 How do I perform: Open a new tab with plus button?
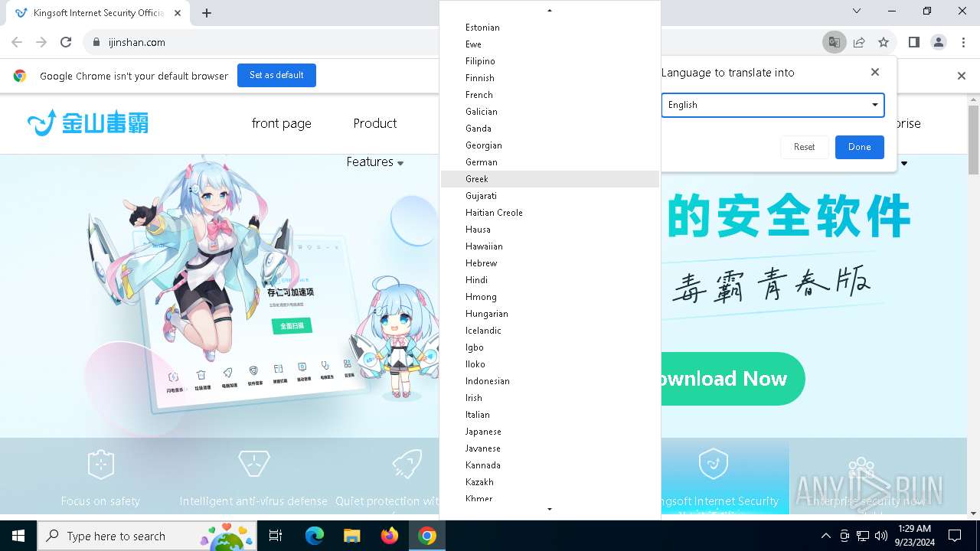(x=207, y=12)
